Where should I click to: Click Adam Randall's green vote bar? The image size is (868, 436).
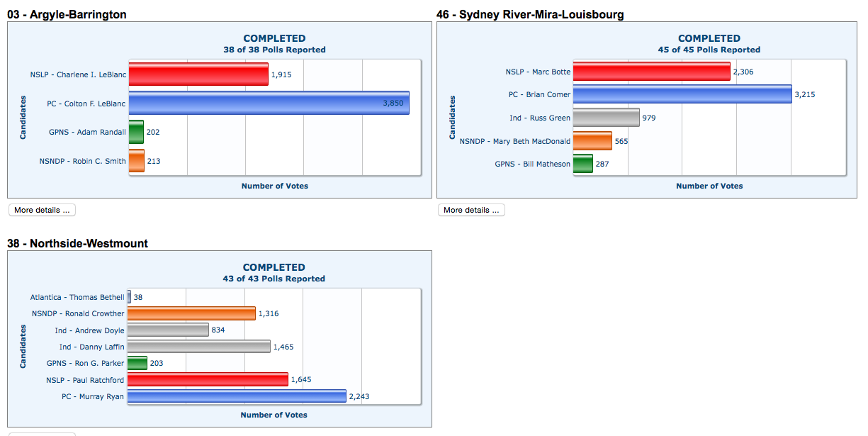[136, 132]
